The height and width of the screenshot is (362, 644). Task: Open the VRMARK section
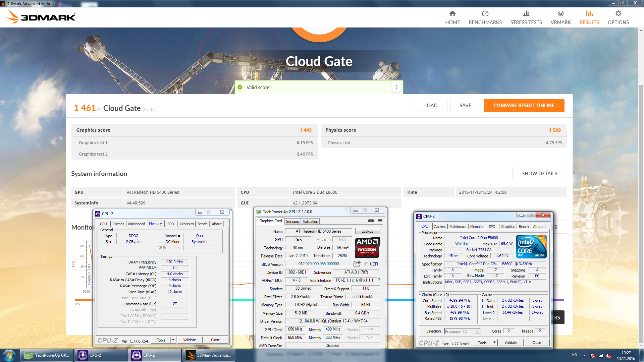[x=560, y=17]
